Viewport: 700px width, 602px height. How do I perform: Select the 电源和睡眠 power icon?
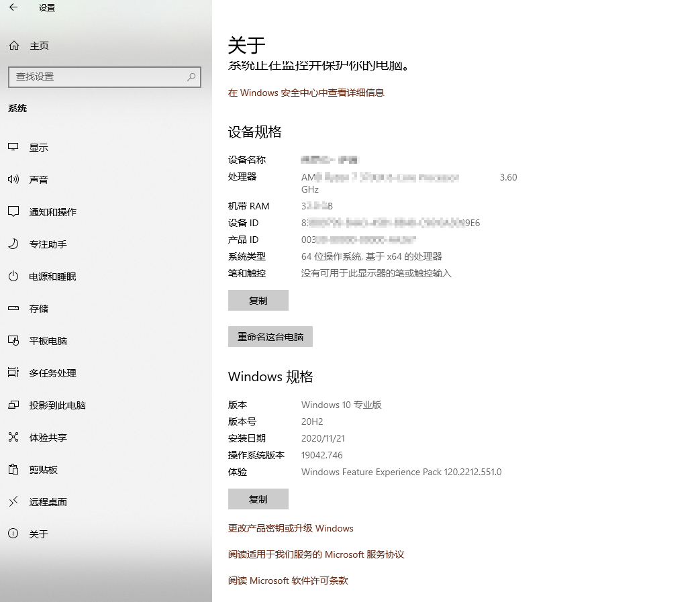(13, 277)
